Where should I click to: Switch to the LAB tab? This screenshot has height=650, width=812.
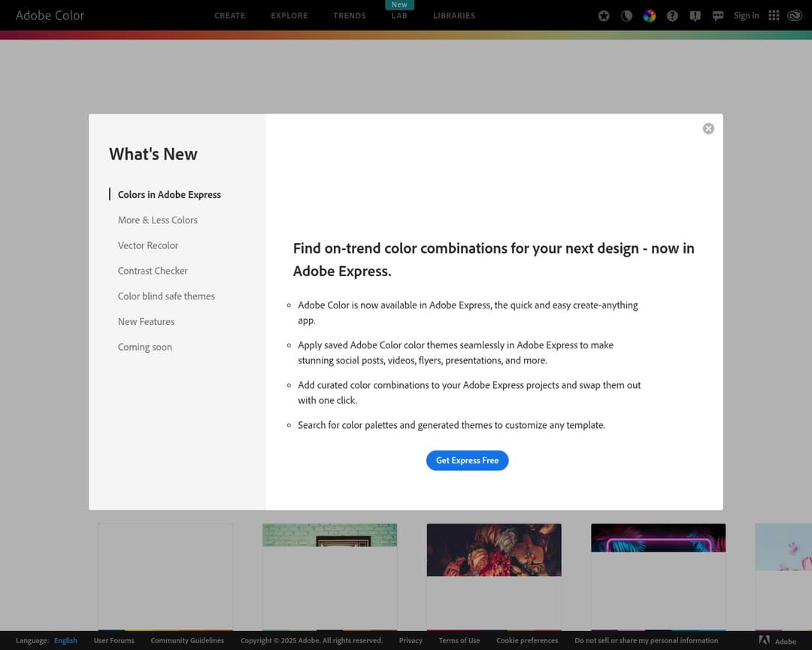[x=399, y=15]
